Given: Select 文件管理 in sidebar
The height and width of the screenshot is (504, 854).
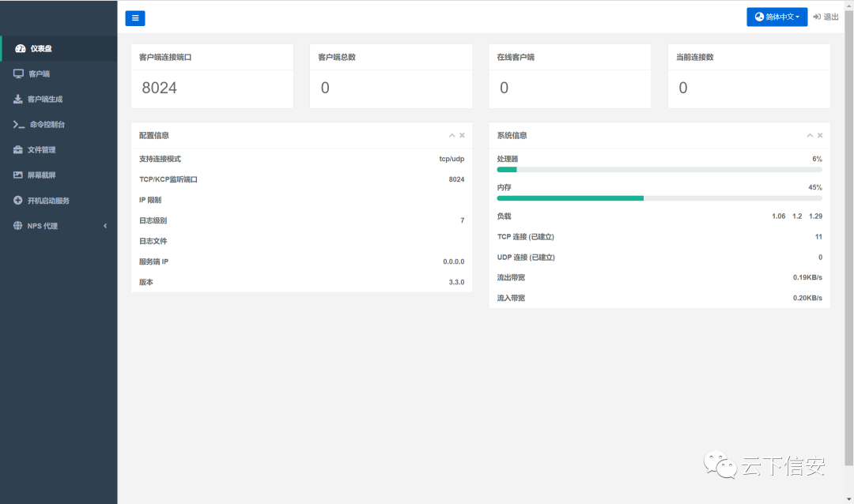Looking at the screenshot, I should click(x=59, y=149).
